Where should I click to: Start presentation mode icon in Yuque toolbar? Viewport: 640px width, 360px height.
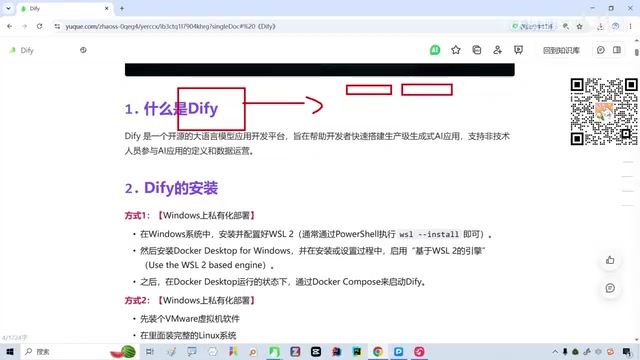pyautogui.click(x=518, y=50)
